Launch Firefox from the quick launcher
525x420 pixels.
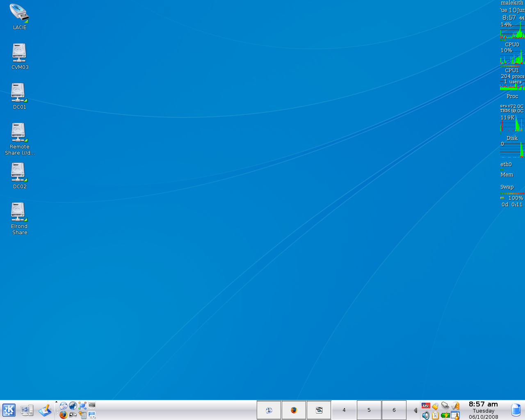pyautogui.click(x=63, y=415)
